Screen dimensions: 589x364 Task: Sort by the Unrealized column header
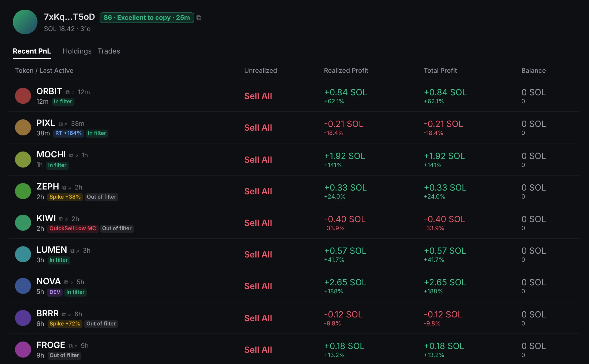tap(260, 71)
